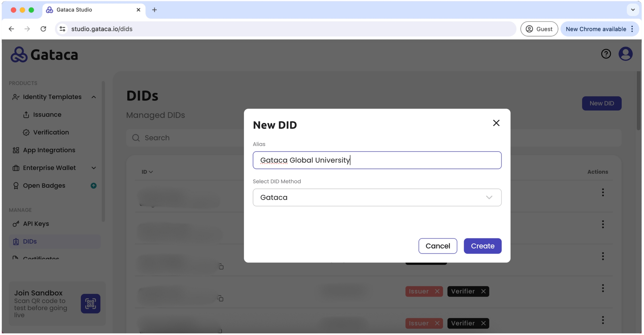
Task: Click the search magnifier icon
Action: tap(136, 138)
